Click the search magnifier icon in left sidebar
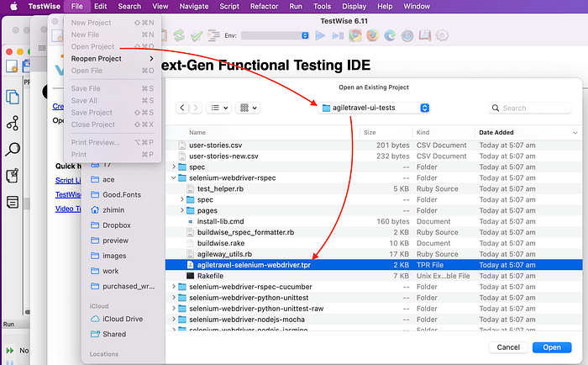 [13, 149]
